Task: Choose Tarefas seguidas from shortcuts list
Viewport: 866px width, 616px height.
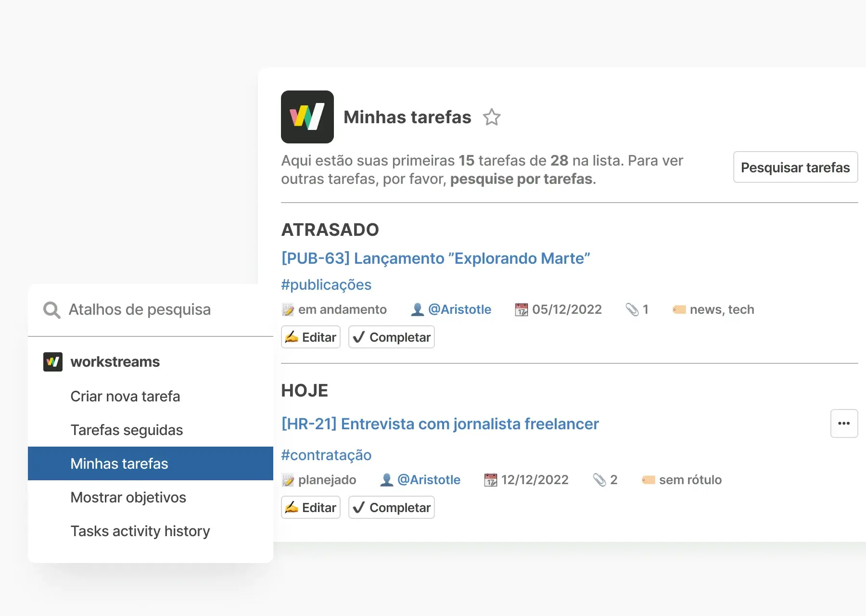Action: point(127,430)
